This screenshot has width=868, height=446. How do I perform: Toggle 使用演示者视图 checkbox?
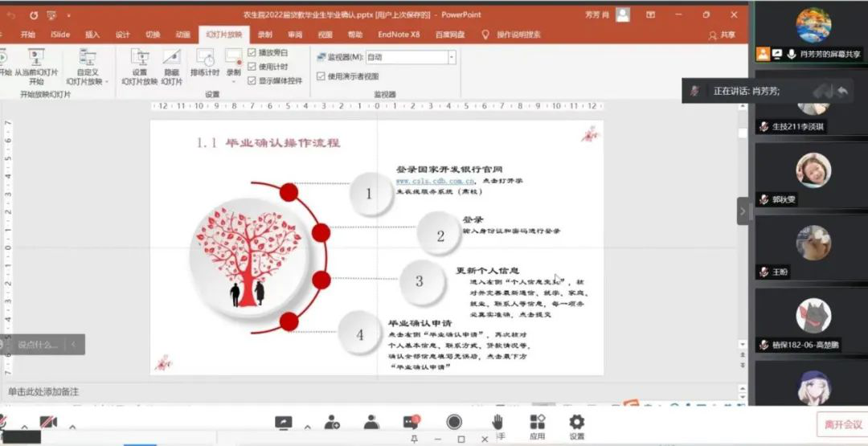point(321,76)
